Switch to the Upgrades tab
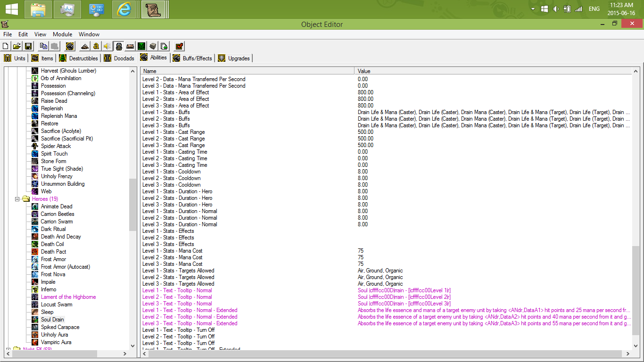The width and height of the screenshot is (644, 362). (234, 58)
